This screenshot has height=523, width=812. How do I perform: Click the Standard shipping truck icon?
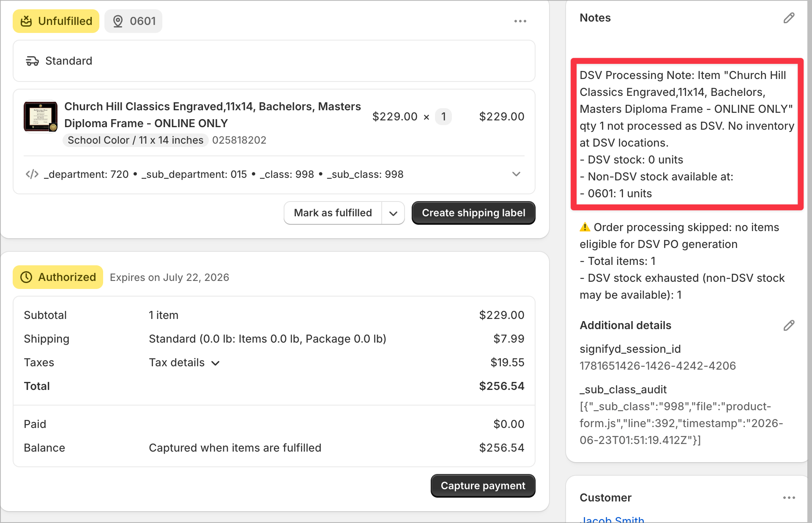[x=32, y=61]
